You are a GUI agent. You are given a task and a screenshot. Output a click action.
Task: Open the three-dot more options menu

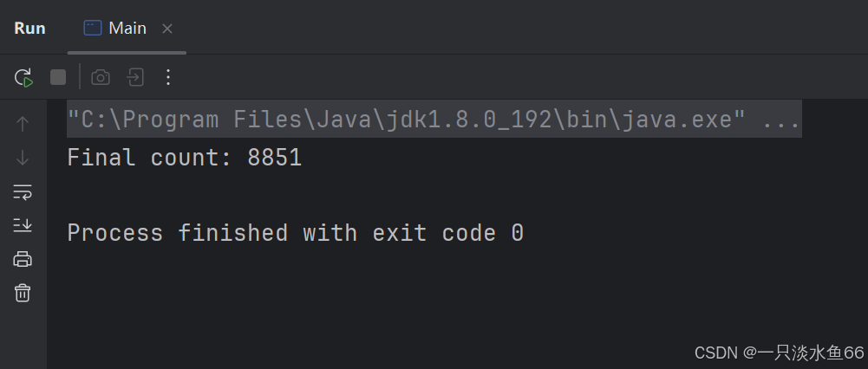pyautogui.click(x=168, y=77)
